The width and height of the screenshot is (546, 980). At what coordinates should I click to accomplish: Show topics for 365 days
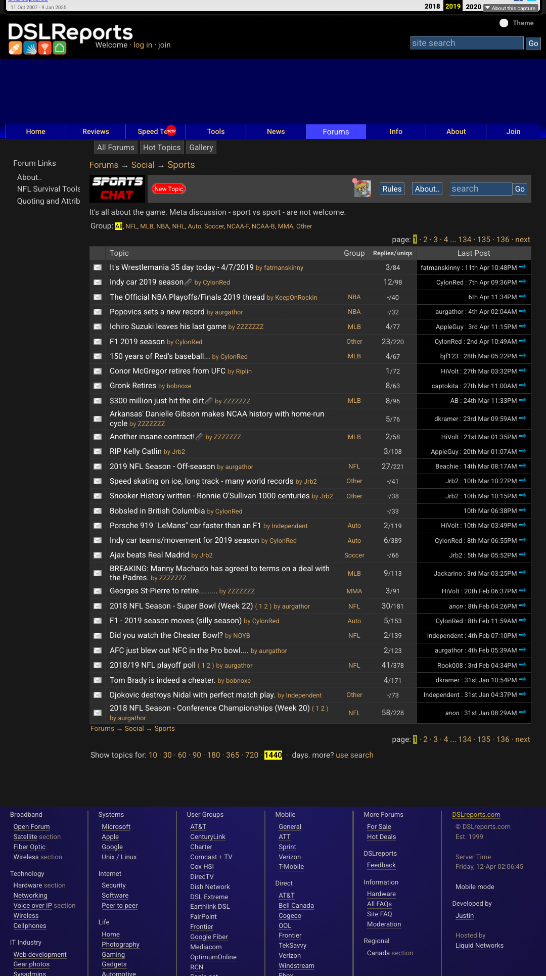pyautogui.click(x=233, y=755)
